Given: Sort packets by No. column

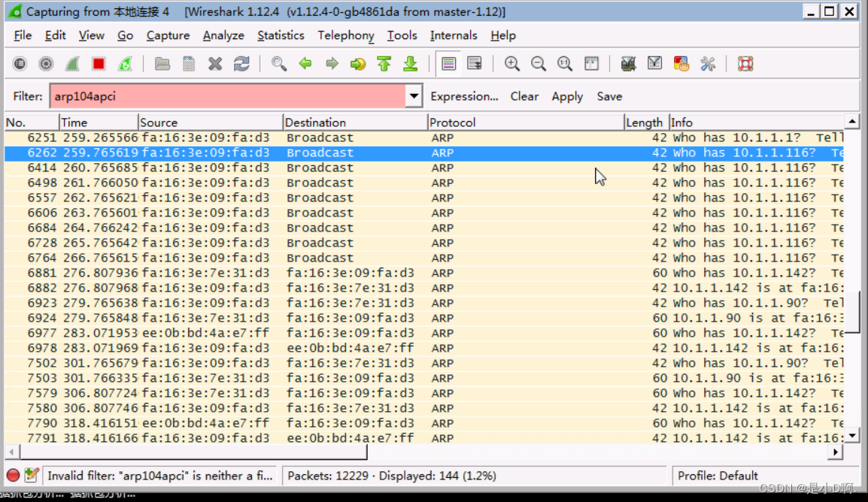Looking at the screenshot, I should click(x=32, y=122).
